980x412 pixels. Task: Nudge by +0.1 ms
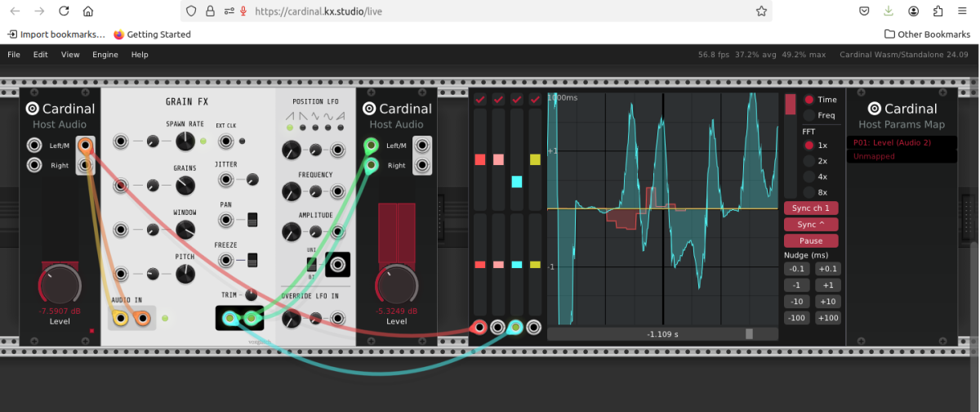tap(827, 269)
